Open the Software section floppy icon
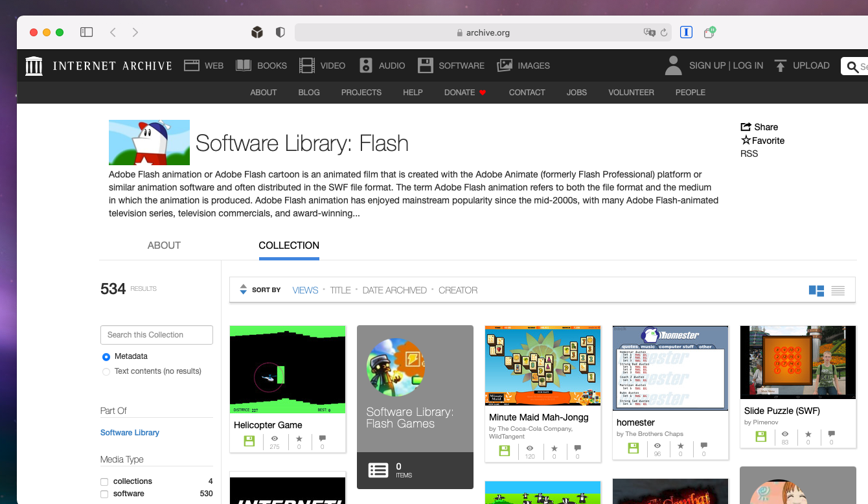The image size is (868, 504). point(425,65)
